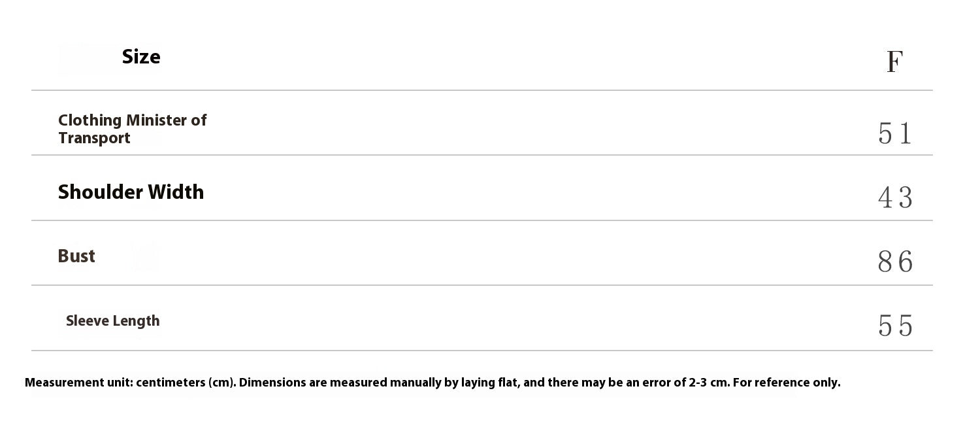The width and height of the screenshot is (980, 448).
Task: Click the Clothing Minister of Transport label
Action: [x=132, y=129]
